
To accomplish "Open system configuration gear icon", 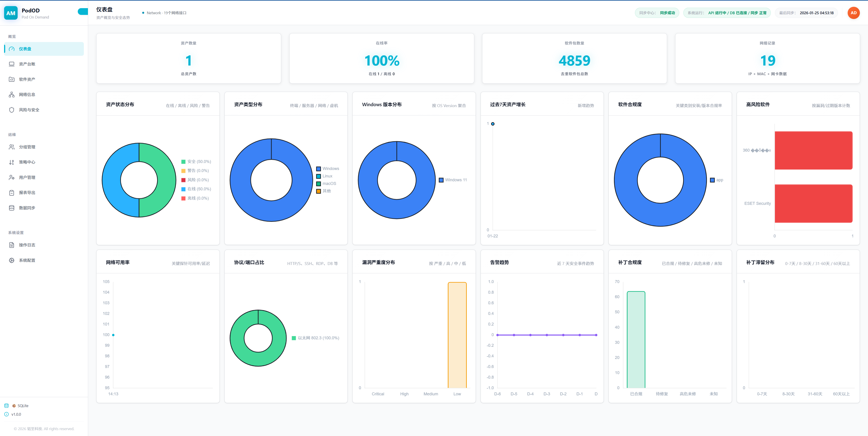I will (12, 260).
